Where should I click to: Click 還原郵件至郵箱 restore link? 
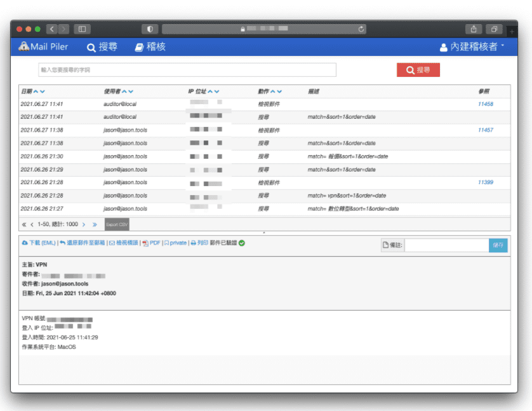click(83, 243)
